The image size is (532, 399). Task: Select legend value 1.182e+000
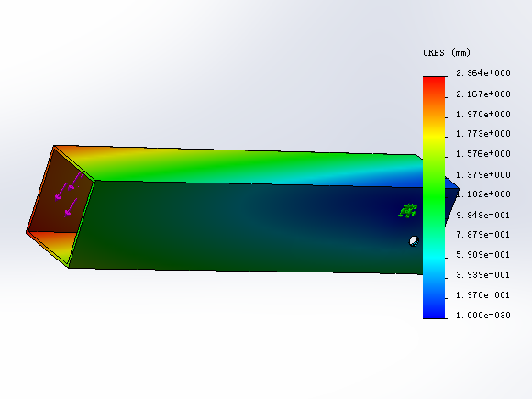point(483,194)
